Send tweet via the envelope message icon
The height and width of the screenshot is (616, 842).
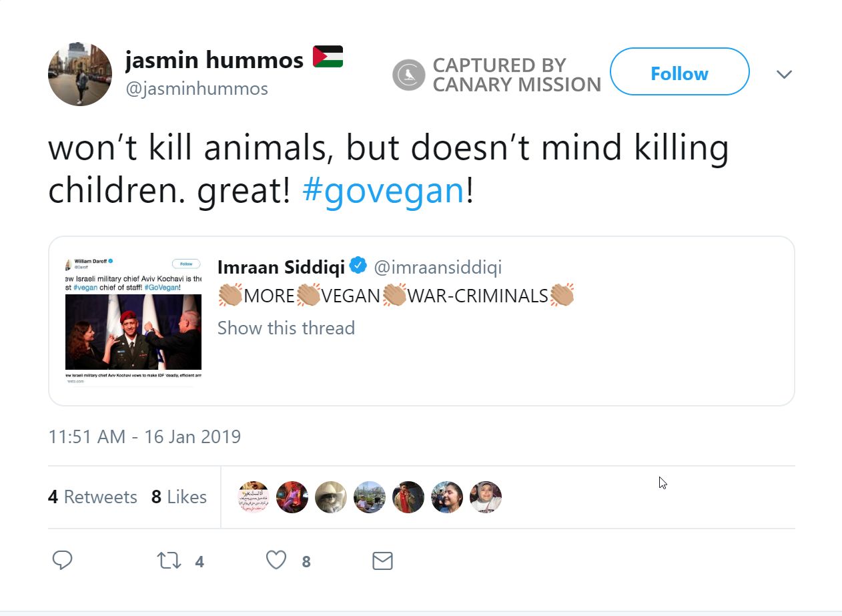tap(382, 561)
